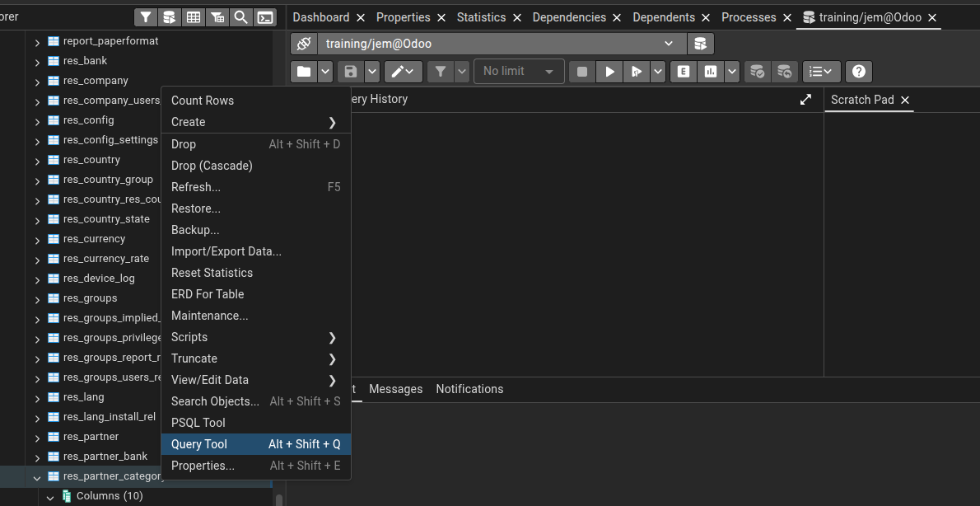Click Object Explorer Query Tool database icon

pyautogui.click(x=170, y=17)
